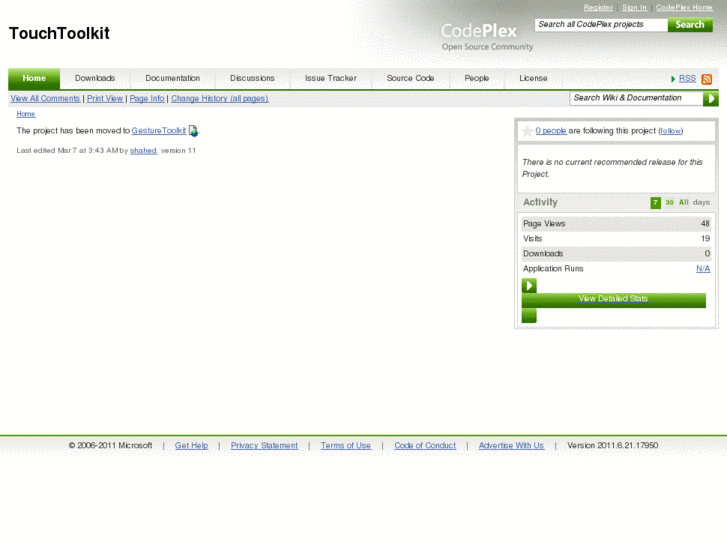The width and height of the screenshot is (727, 545).
Task: Click the RSS text link
Action: (687, 79)
